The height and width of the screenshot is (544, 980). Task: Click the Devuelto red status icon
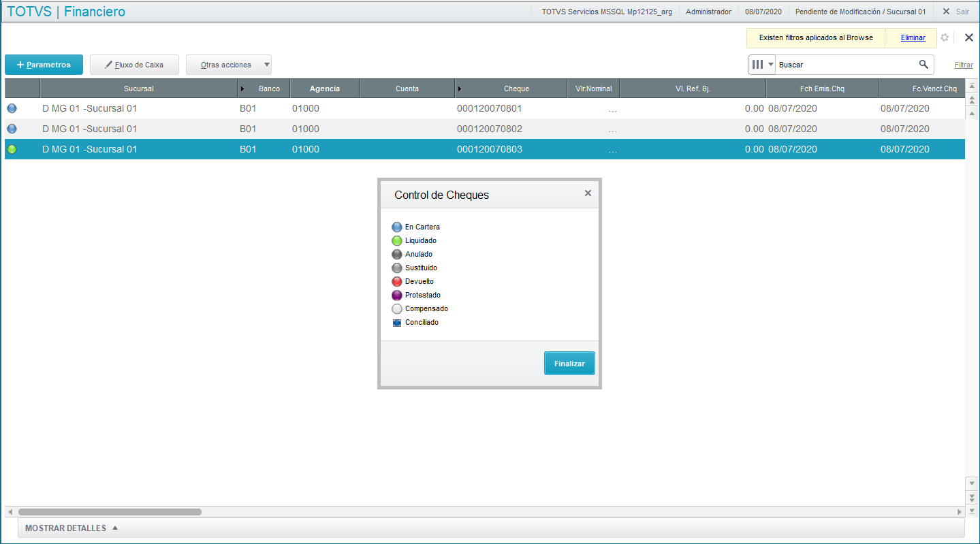tap(397, 282)
